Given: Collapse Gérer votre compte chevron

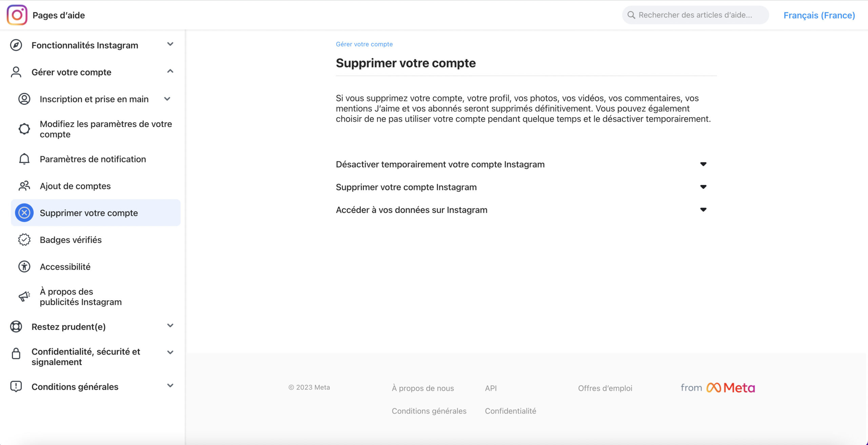Looking at the screenshot, I should tap(170, 71).
